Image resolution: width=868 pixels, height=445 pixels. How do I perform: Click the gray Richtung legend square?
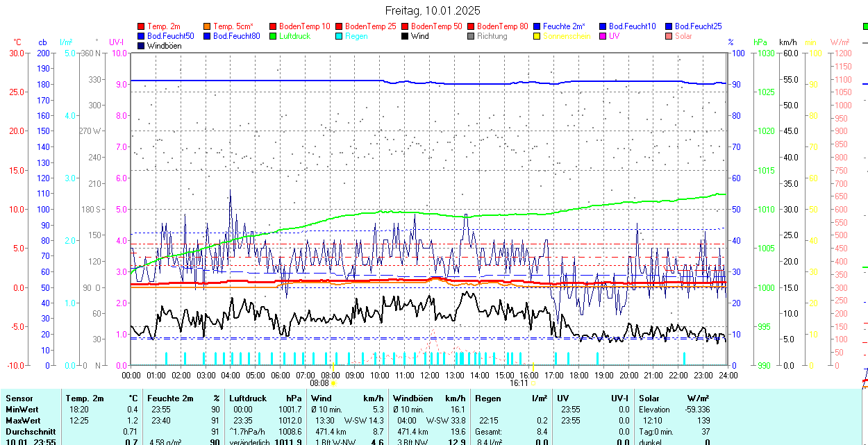click(471, 36)
